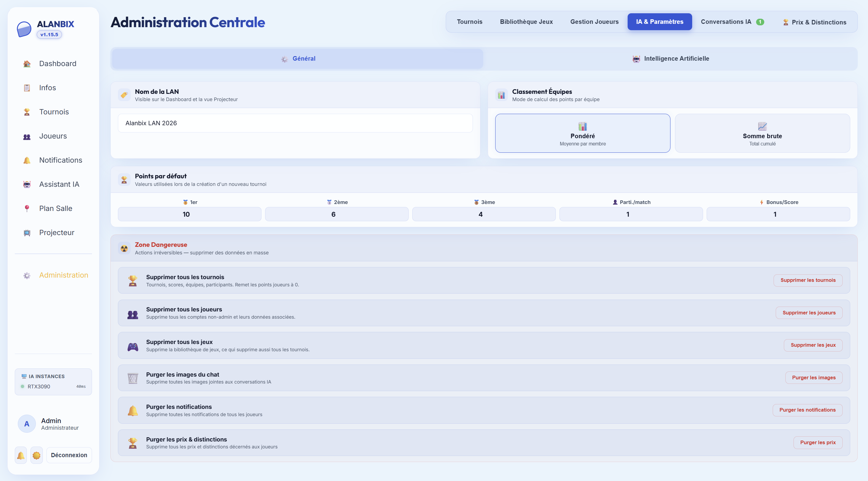Switch to the Général sub-tab
This screenshot has width=868, height=481.
(298, 59)
